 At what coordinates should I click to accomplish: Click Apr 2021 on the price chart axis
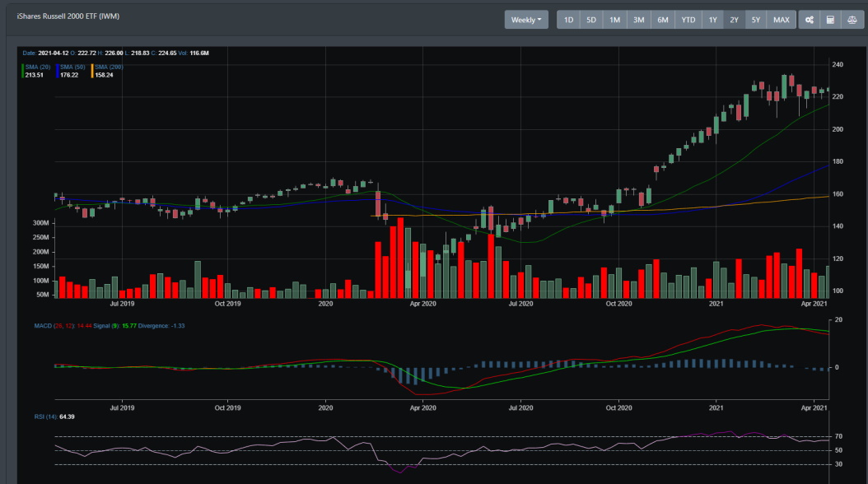pyautogui.click(x=814, y=304)
